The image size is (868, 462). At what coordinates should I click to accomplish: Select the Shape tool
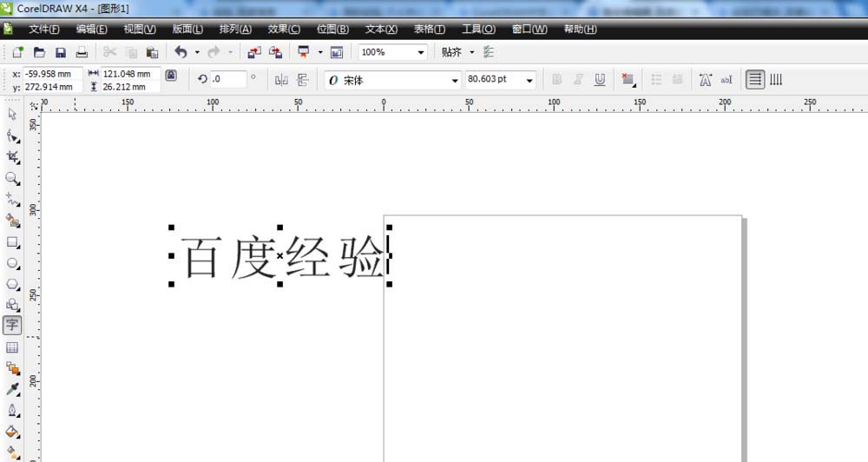(x=12, y=135)
